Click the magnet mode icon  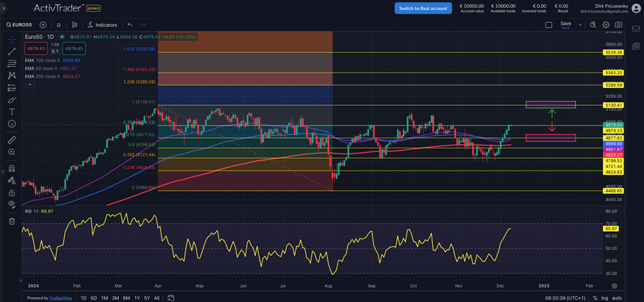pyautogui.click(x=11, y=169)
